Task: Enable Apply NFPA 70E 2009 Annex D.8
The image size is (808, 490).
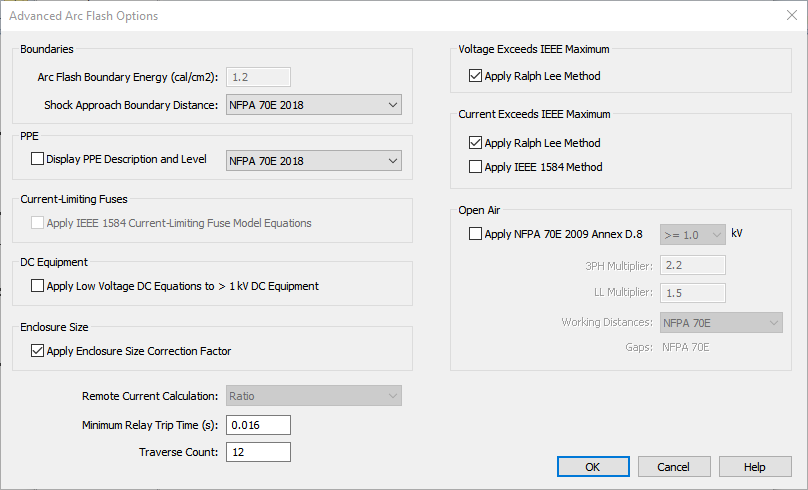Action: coord(476,234)
